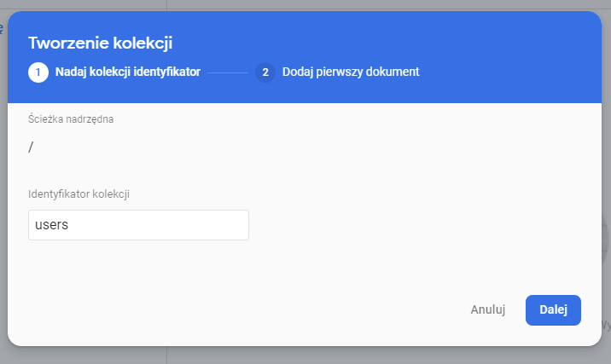Image resolution: width=611 pixels, height=364 pixels.
Task: Click the 'Identyfikator kolekcji' field label
Action: click(79, 194)
